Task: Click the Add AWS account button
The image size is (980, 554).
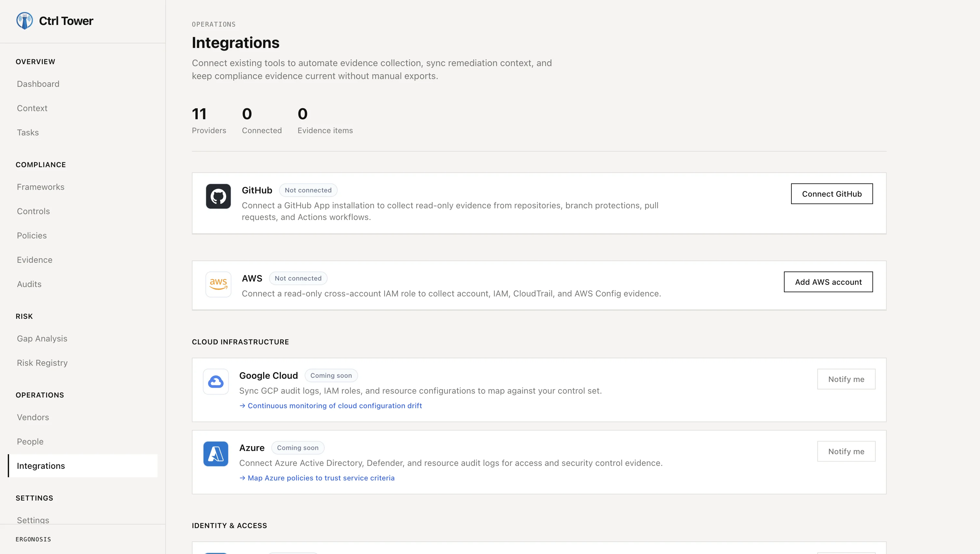Action: point(828,282)
